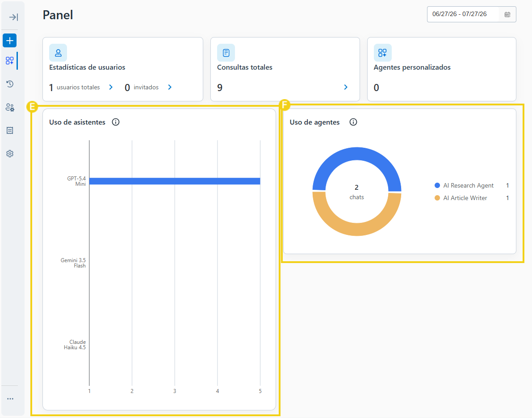Click the Uso de asistentes title
Image resolution: width=532 pixels, height=418 pixels.
pos(77,122)
